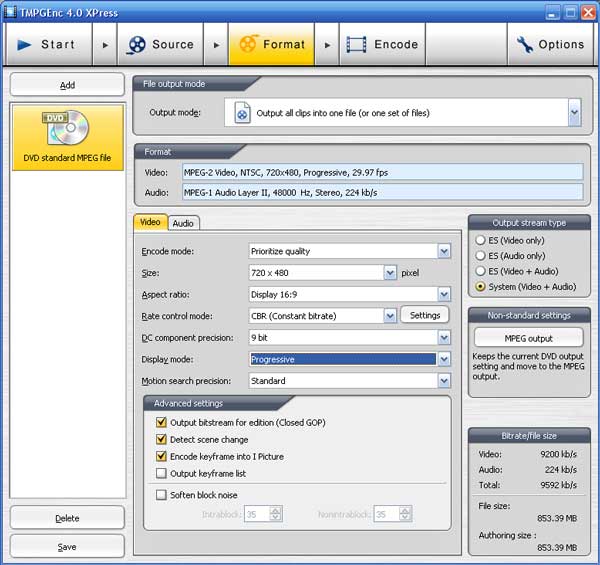600x565 pixels.
Task: Close the TMPGEnc window
Action: tap(589, 13)
